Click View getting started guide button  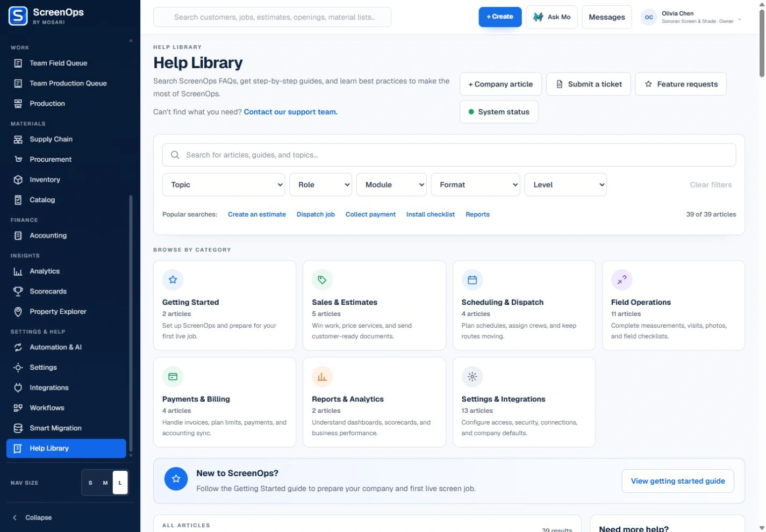(678, 481)
